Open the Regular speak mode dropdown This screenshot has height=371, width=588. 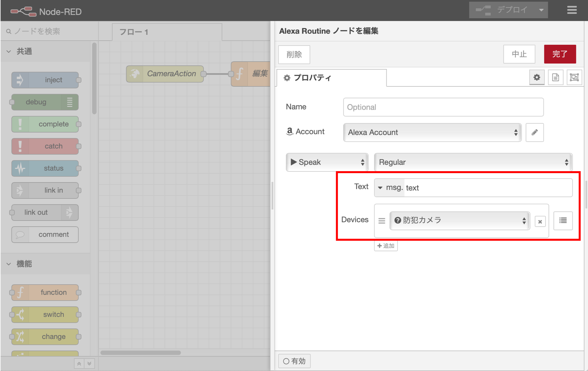[473, 162]
